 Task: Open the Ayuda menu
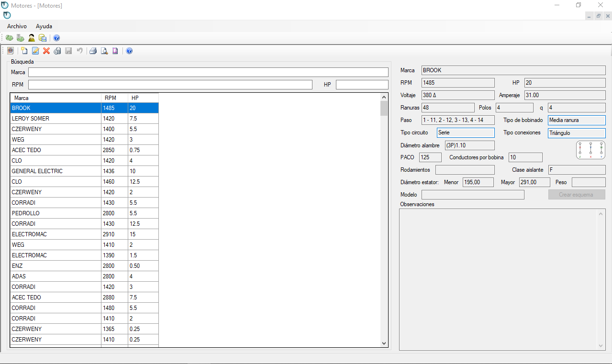coord(44,26)
